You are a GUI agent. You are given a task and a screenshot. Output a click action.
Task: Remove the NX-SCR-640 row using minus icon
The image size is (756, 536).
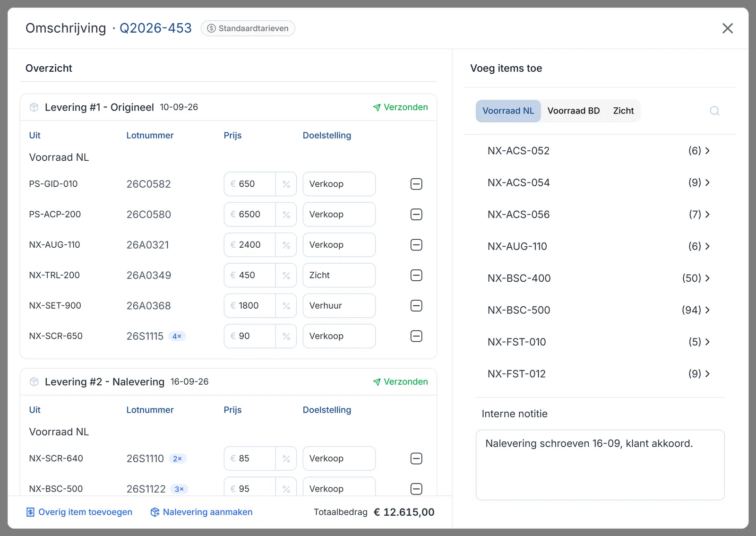tap(416, 458)
